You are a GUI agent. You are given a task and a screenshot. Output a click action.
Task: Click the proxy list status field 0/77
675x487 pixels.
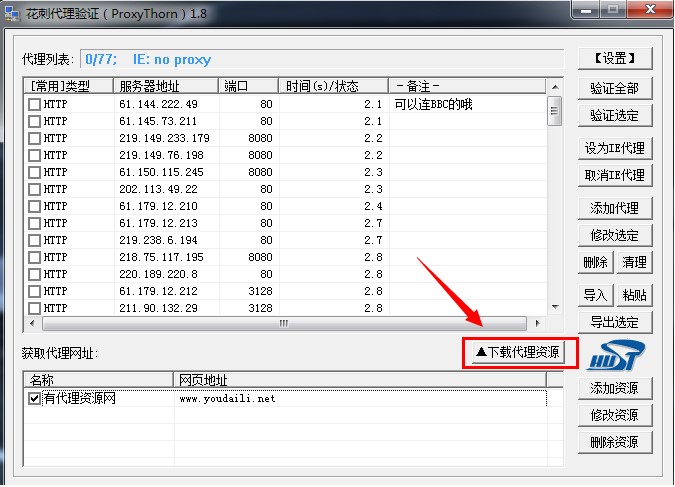pyautogui.click(x=322, y=59)
